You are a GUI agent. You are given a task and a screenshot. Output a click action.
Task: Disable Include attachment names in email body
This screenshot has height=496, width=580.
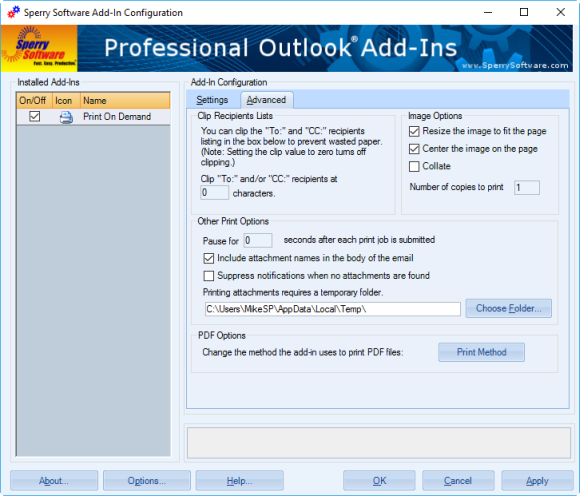click(x=209, y=258)
